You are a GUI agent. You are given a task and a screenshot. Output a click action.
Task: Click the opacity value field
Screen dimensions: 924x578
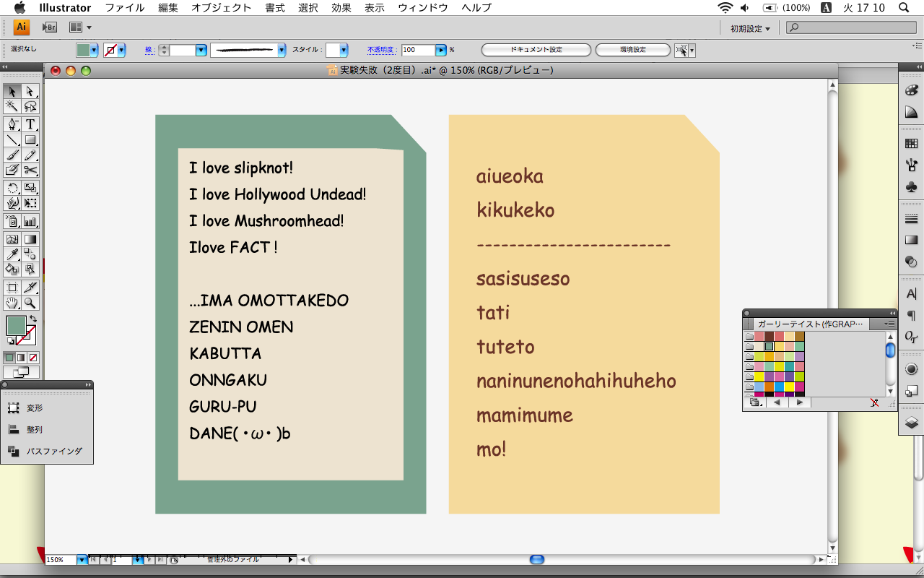(419, 50)
